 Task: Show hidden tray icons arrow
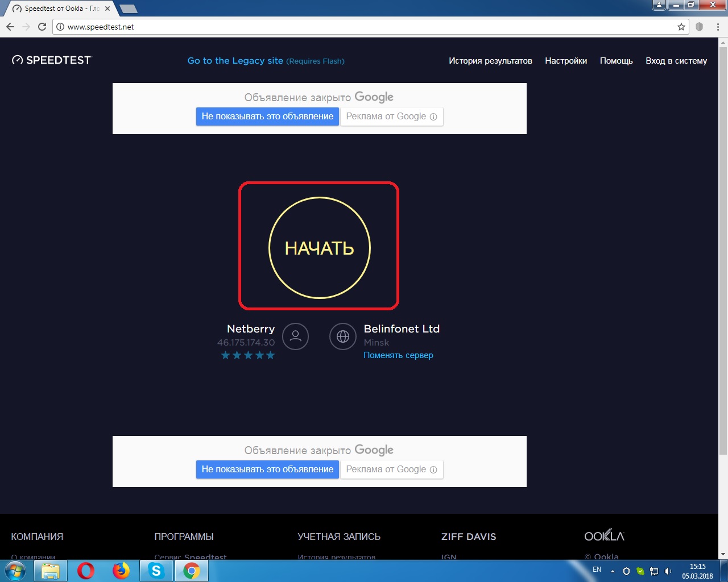coord(613,571)
